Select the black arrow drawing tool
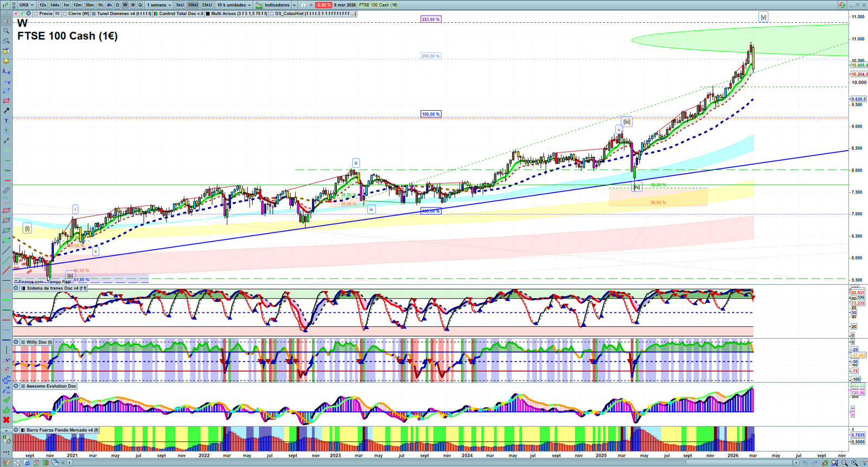The width and height of the screenshot is (868, 467). pyautogui.click(x=6, y=111)
